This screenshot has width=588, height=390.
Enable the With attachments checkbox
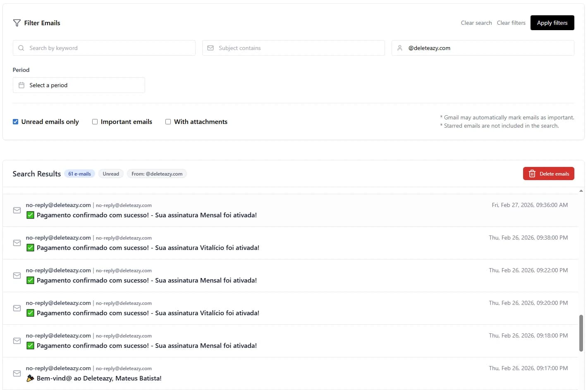[x=168, y=122]
